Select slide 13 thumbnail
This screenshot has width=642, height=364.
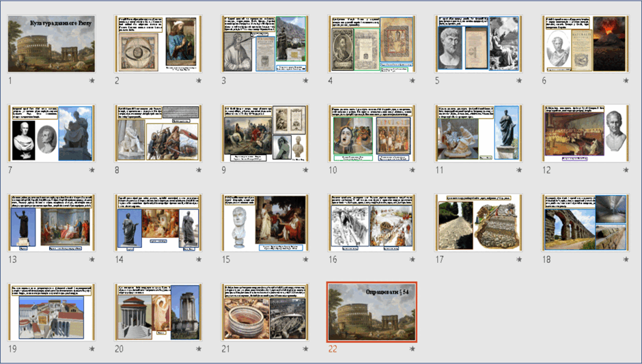pyautogui.click(x=52, y=223)
